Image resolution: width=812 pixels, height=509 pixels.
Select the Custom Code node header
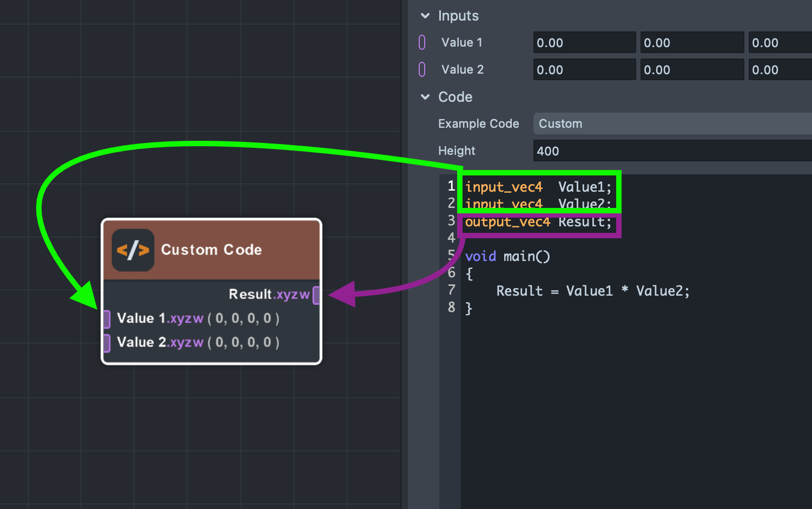[x=212, y=250]
